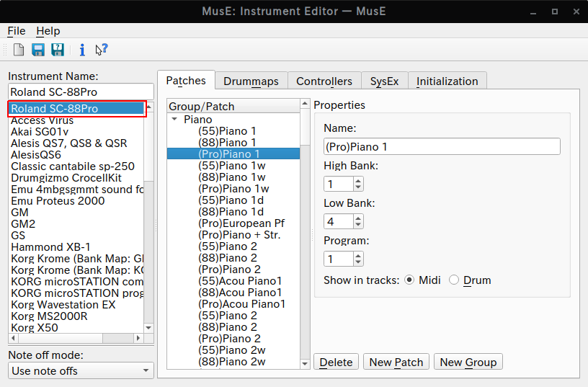Image resolution: width=588 pixels, height=387 pixels.
Task: Click the New Patch button
Action: pyautogui.click(x=396, y=362)
